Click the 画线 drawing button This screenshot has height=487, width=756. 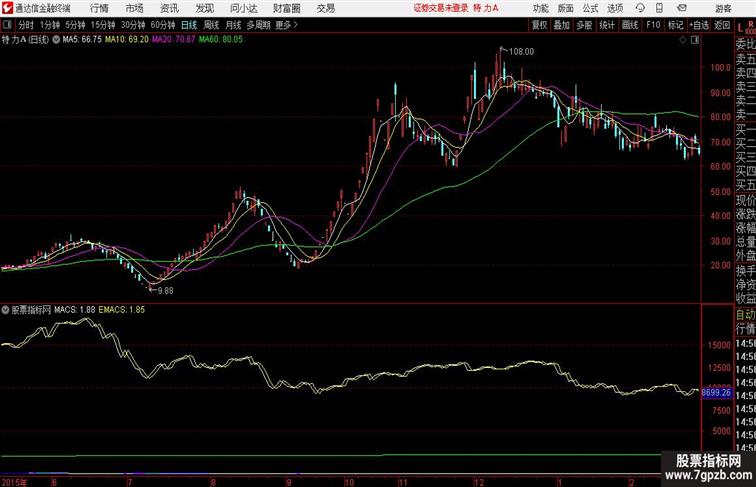(x=630, y=25)
